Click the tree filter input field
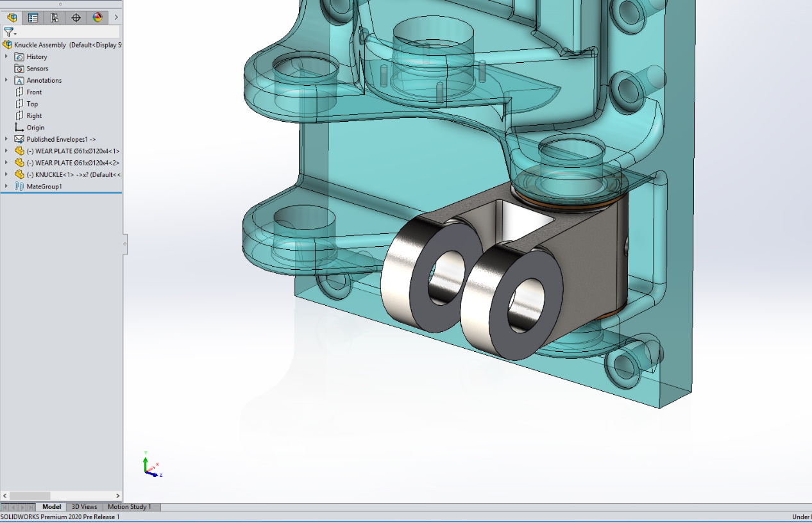812x523 pixels. click(67, 32)
